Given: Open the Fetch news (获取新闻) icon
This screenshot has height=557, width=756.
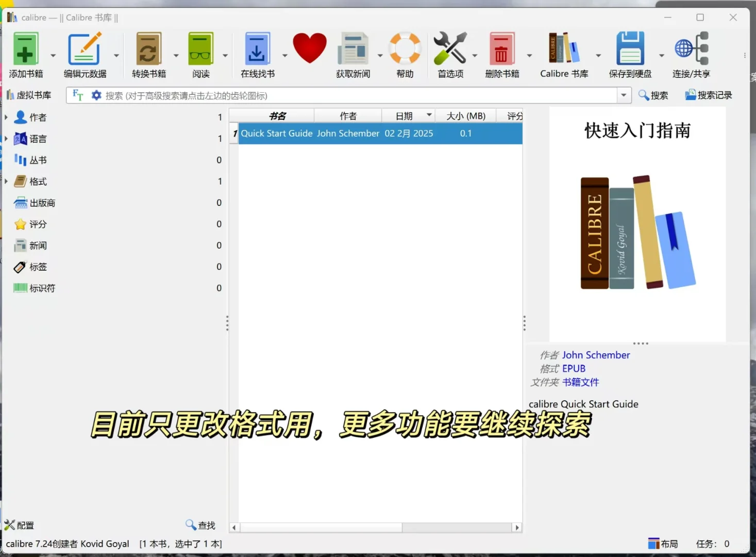Looking at the screenshot, I should tap(353, 48).
